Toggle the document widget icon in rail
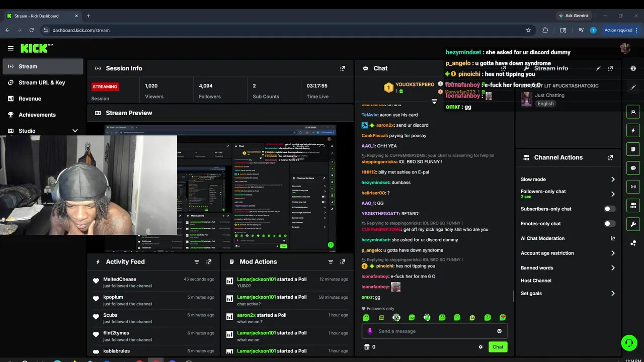 click(x=633, y=149)
